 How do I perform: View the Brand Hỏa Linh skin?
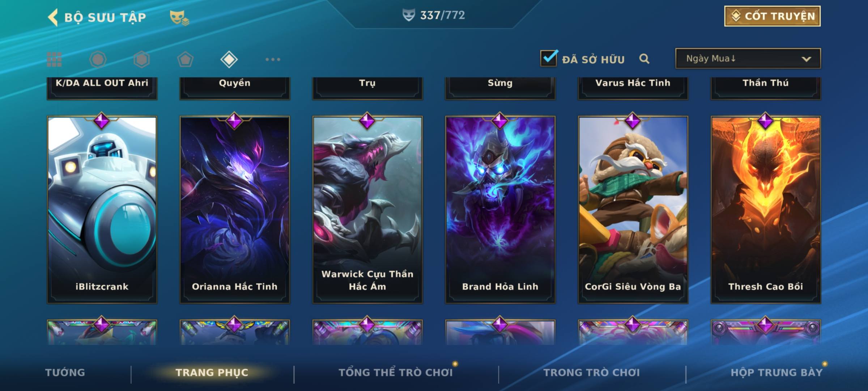click(x=500, y=210)
